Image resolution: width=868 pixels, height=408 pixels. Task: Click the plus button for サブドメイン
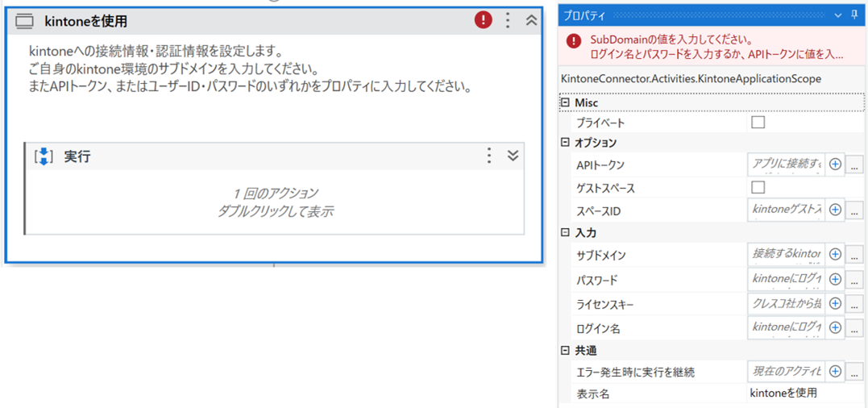[835, 255]
